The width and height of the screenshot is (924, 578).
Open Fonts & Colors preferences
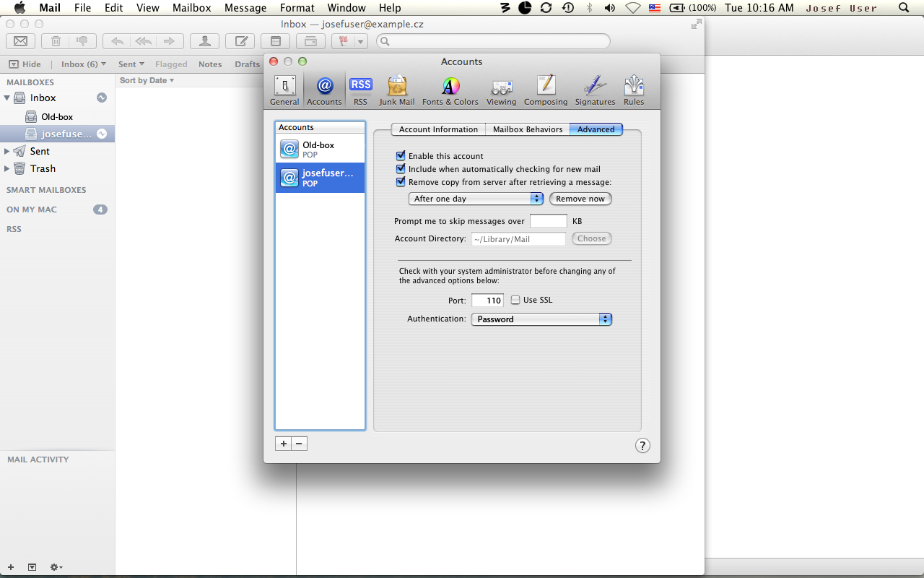(450, 90)
